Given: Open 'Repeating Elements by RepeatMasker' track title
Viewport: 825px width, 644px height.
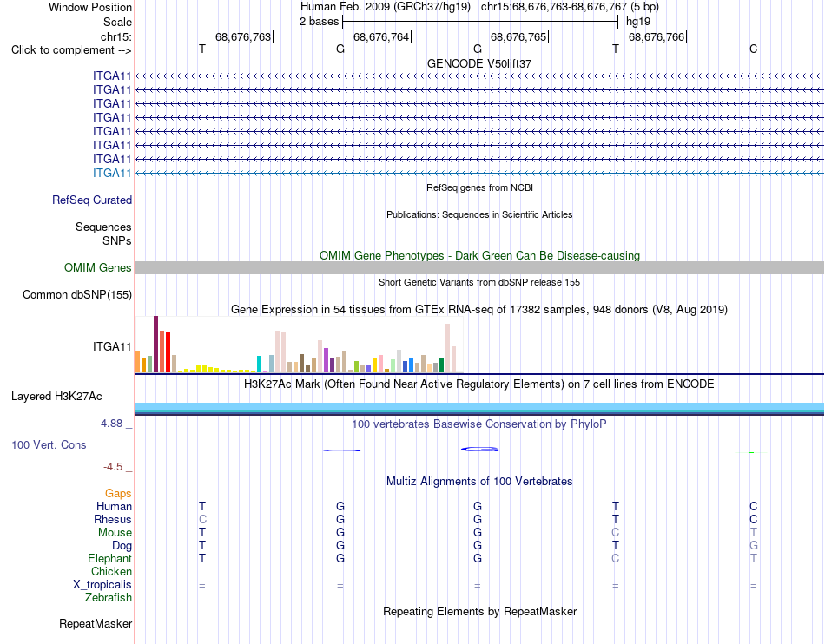Looking at the screenshot, I should pos(479,611).
